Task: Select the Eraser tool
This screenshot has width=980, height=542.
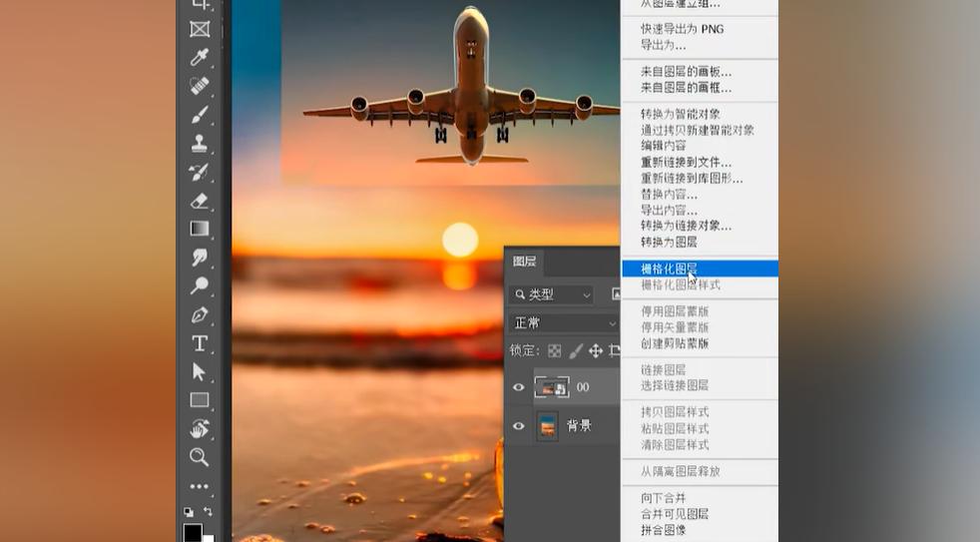Action: [200, 201]
